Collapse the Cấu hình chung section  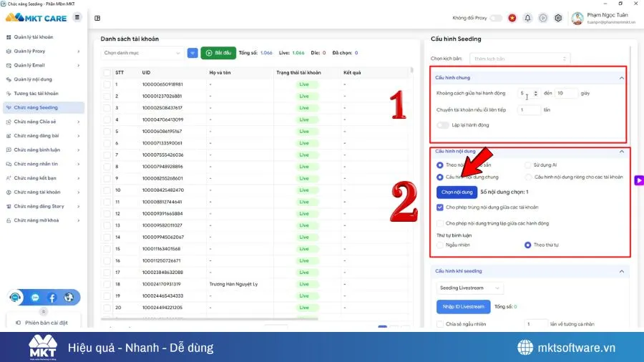coord(621,77)
